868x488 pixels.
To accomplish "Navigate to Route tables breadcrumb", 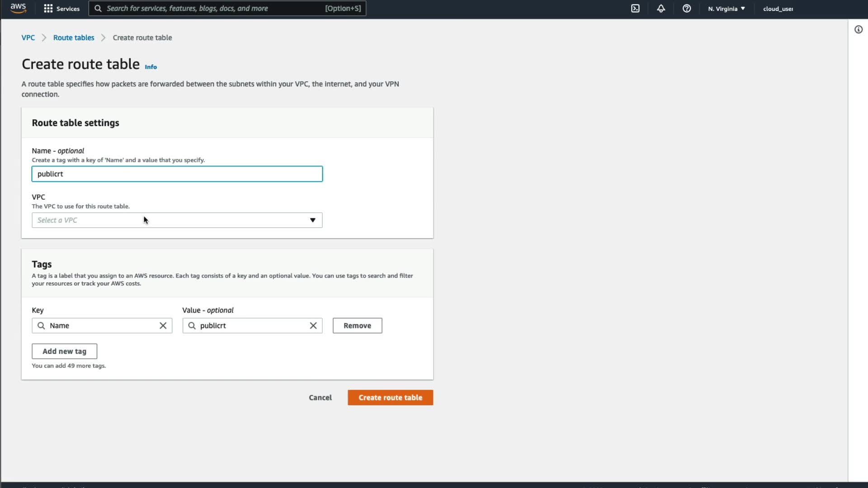I will pos(74,38).
